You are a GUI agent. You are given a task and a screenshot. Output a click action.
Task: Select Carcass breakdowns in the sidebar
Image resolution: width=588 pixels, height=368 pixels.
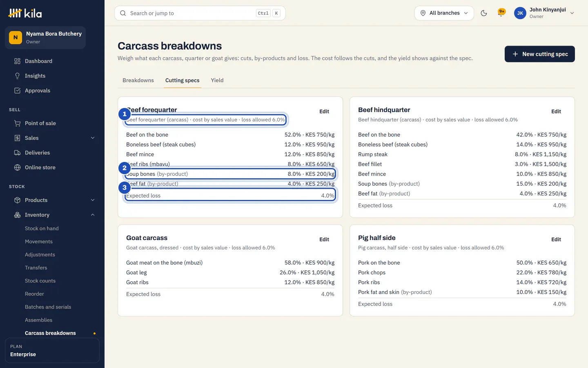50,333
